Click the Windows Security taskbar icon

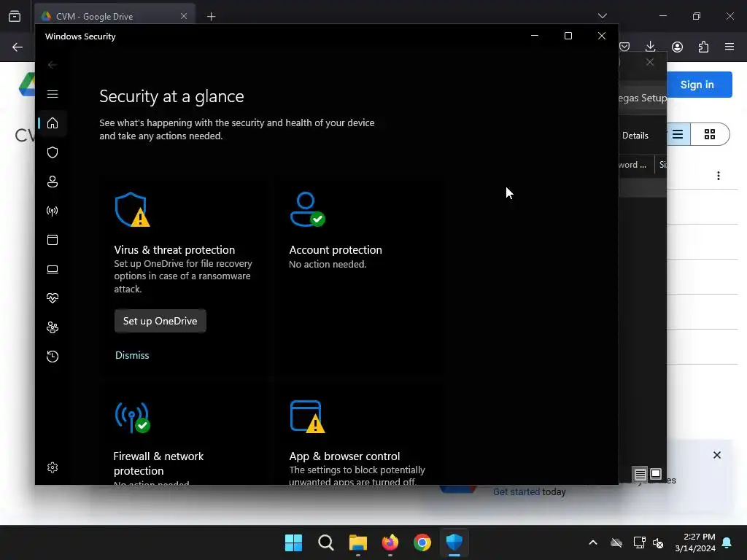tap(454, 542)
